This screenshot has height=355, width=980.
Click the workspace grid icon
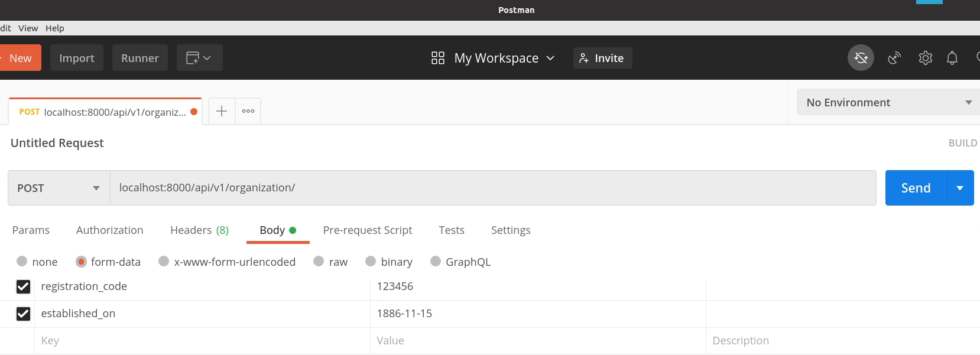pyautogui.click(x=438, y=58)
